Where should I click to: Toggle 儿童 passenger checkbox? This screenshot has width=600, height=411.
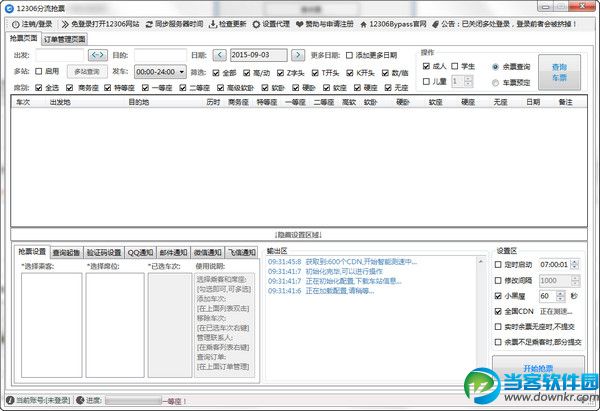426,82
